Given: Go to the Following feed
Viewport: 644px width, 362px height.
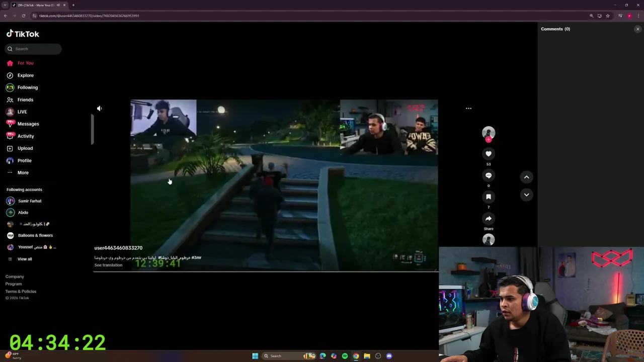Looking at the screenshot, I should click(22, 87).
